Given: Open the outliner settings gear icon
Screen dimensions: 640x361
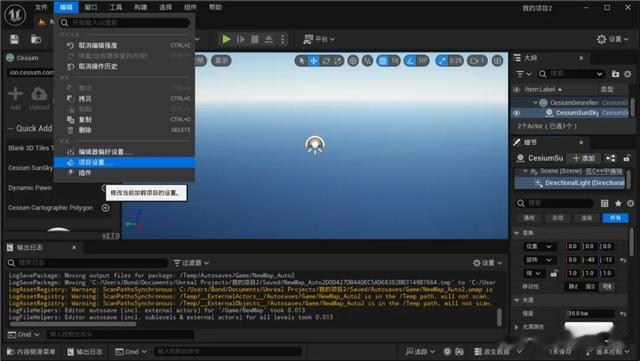Looking at the screenshot, I should (628, 74).
